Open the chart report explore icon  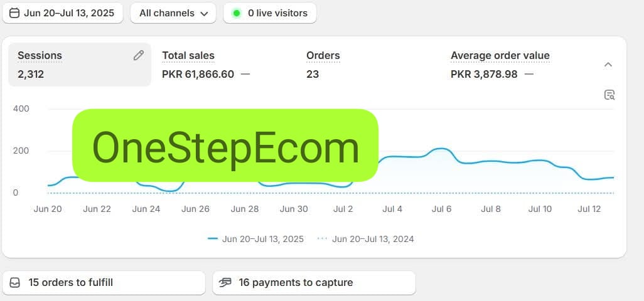pos(609,95)
